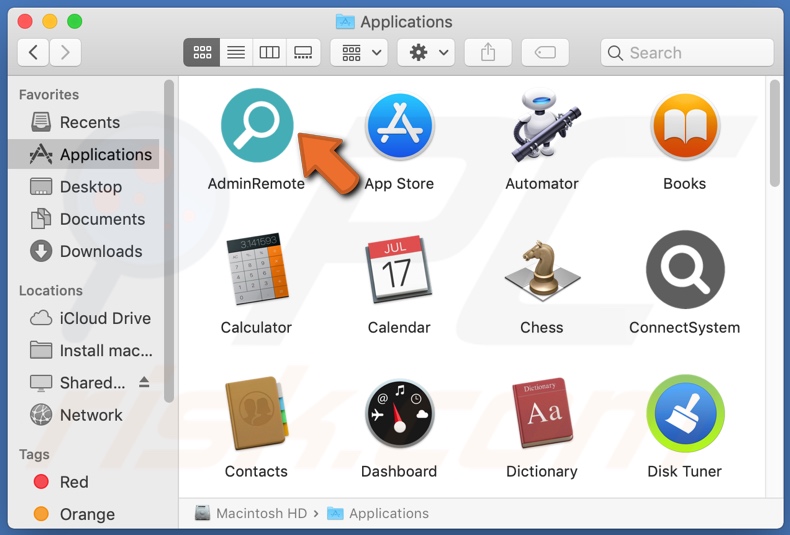This screenshot has width=790, height=535.
Task: Switch to list view mode
Action: (236, 53)
